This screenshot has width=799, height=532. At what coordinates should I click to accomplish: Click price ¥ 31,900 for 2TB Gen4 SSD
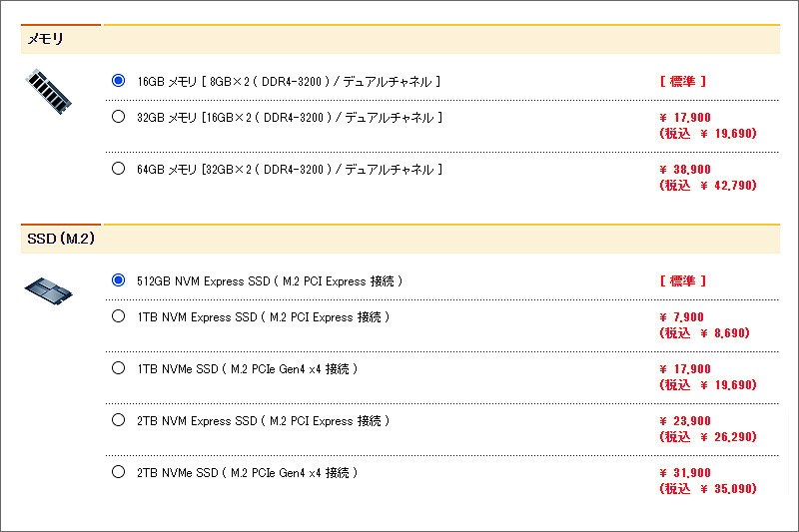(x=685, y=473)
